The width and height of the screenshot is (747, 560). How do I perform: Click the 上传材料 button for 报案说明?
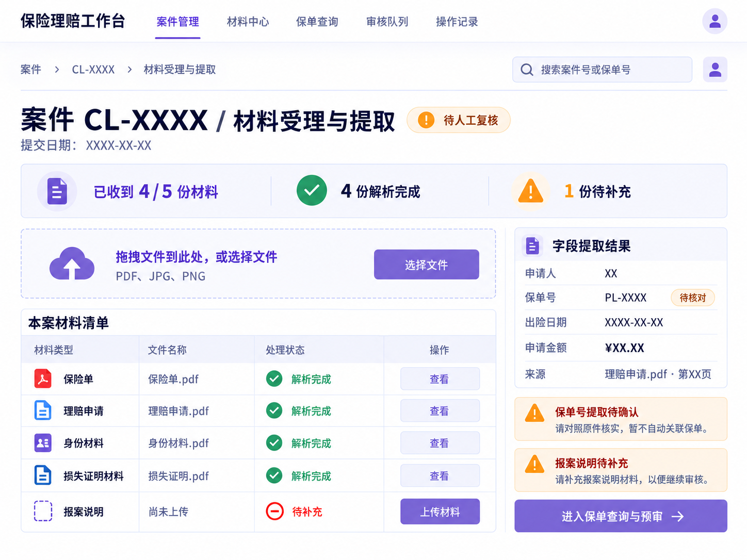(x=440, y=512)
